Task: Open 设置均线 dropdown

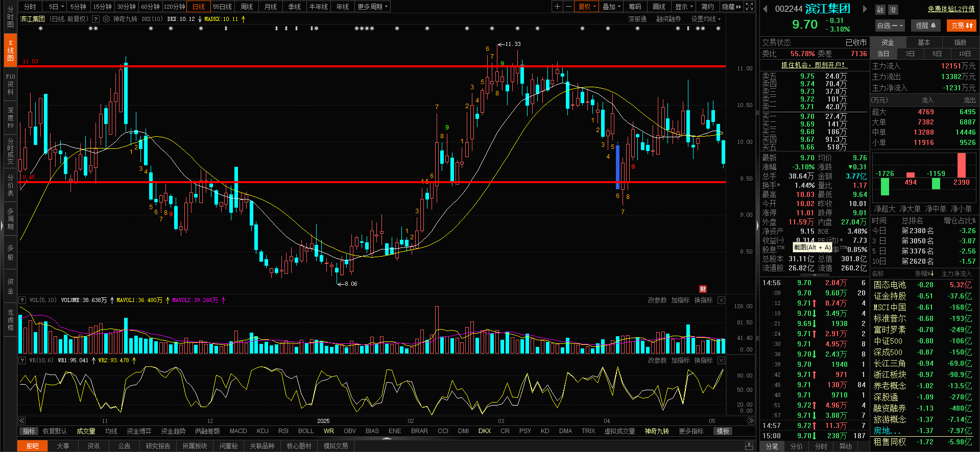Action: [x=706, y=19]
